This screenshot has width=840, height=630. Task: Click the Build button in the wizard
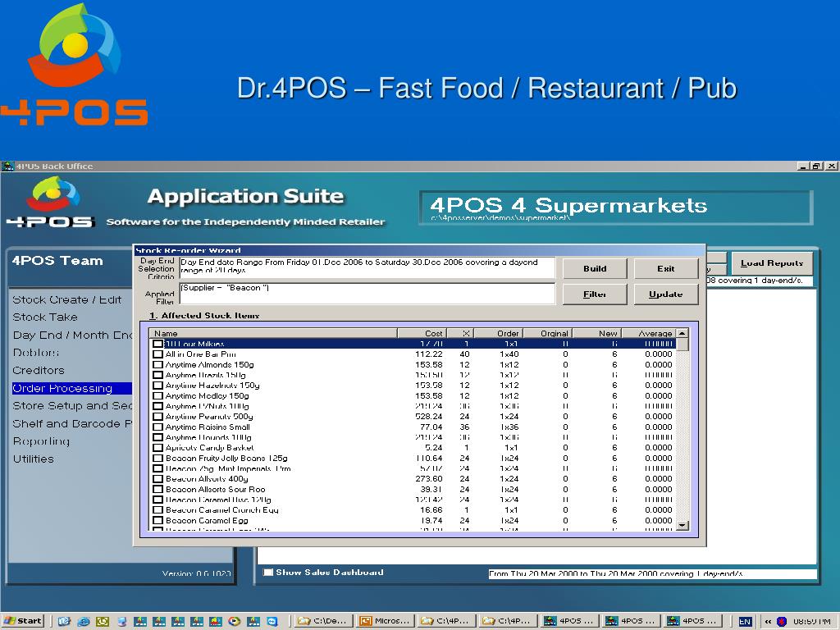tap(595, 268)
